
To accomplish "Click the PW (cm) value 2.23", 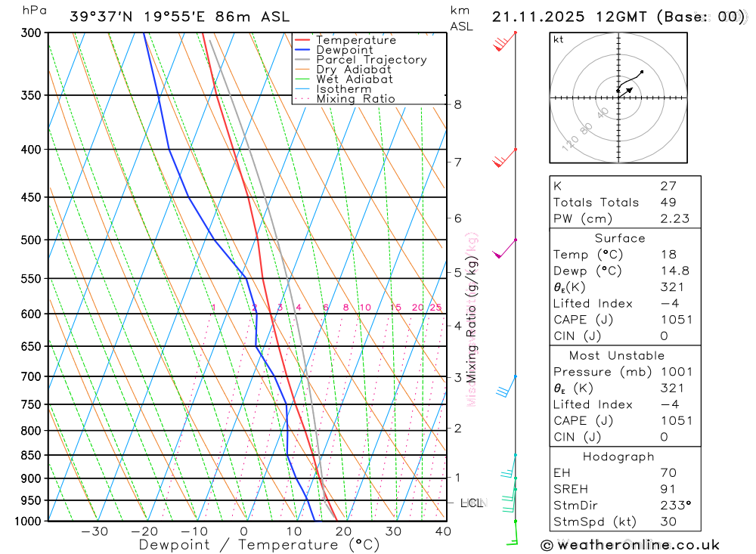I will click(675, 219).
